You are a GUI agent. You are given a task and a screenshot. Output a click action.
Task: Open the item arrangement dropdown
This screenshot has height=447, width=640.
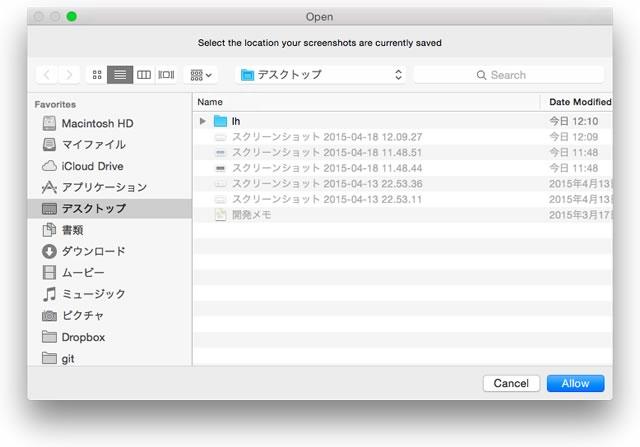click(x=201, y=75)
